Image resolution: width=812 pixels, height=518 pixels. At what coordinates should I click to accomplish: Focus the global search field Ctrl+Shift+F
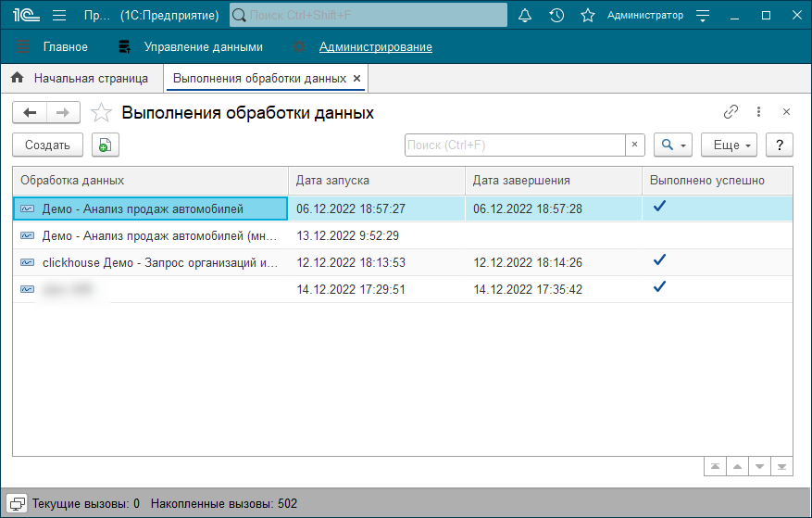tap(369, 15)
